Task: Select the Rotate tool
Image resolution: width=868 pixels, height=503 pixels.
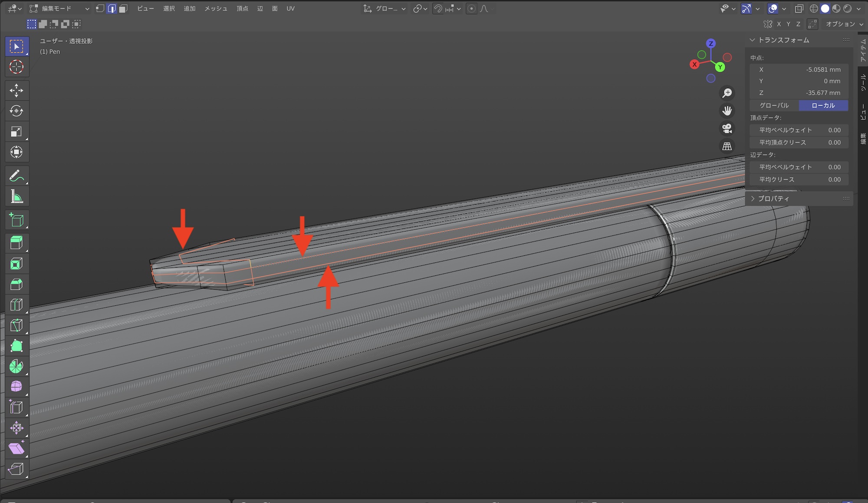Action: (x=16, y=111)
